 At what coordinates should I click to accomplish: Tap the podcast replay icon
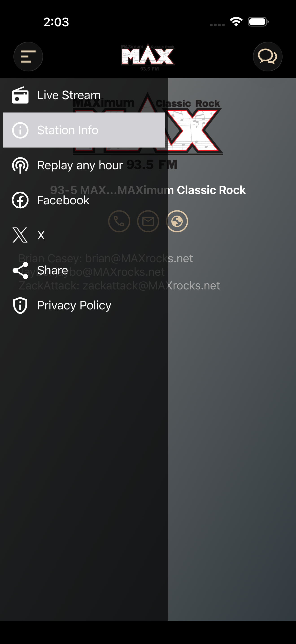[x=20, y=165]
